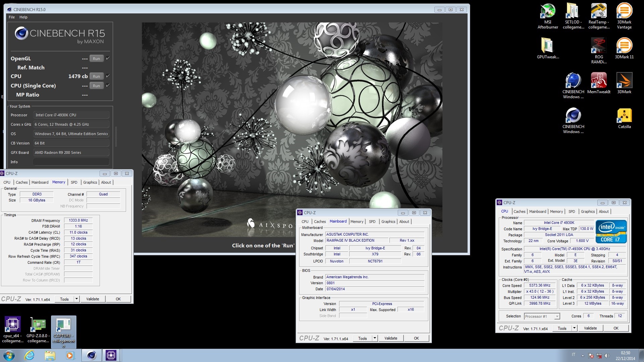Click the DRAM Frequency value 1333.0 MHz
Image resolution: width=644 pixels, height=362 pixels.
(x=78, y=220)
